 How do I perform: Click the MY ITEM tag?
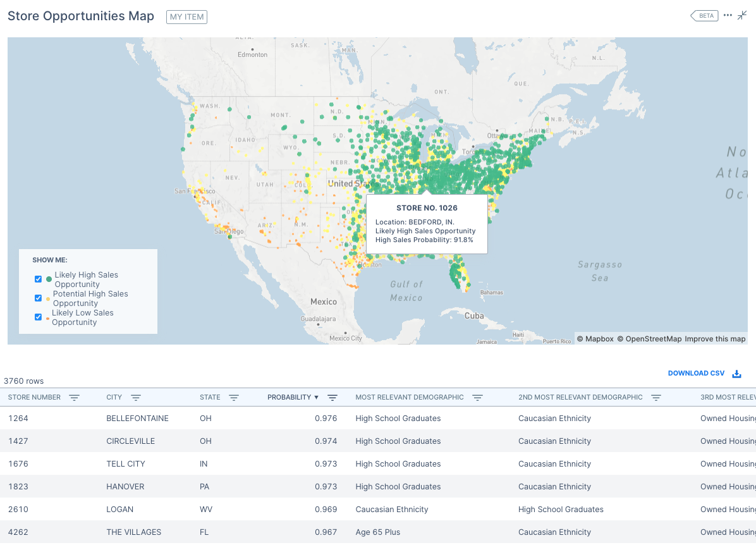coord(186,17)
